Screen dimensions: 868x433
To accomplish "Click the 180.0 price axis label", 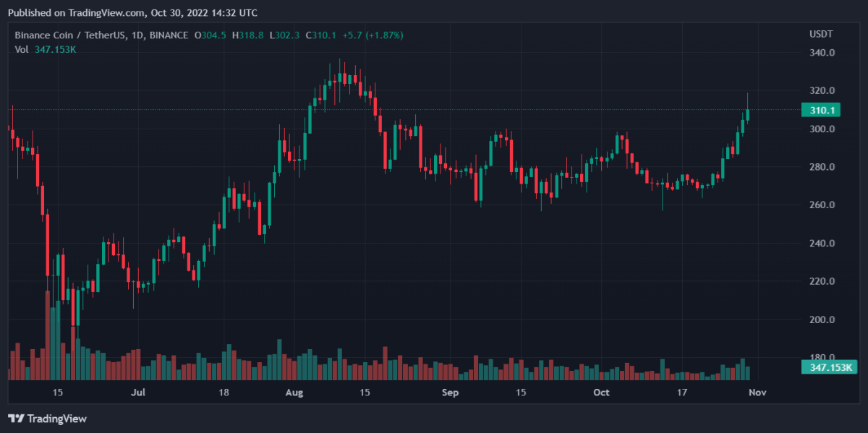I will click(x=824, y=358).
